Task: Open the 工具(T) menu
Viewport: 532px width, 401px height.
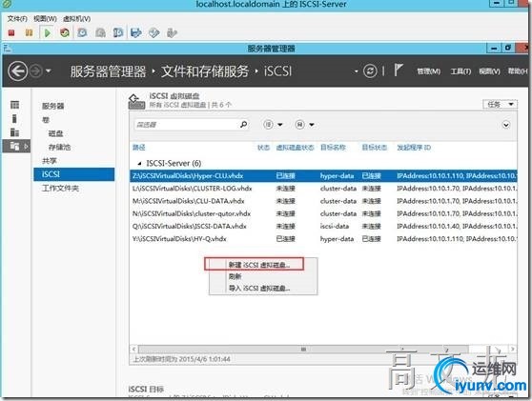Action: click(x=460, y=71)
